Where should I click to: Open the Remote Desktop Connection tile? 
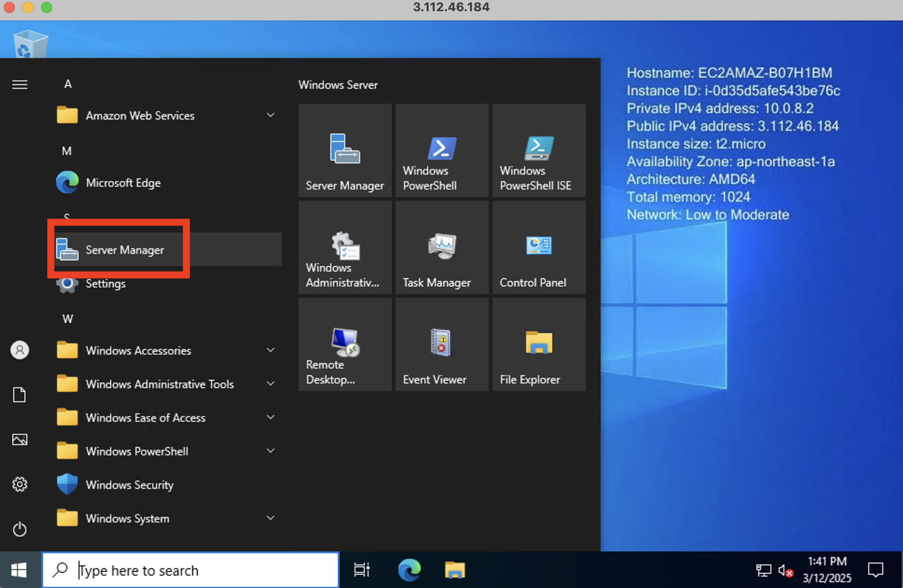click(345, 344)
